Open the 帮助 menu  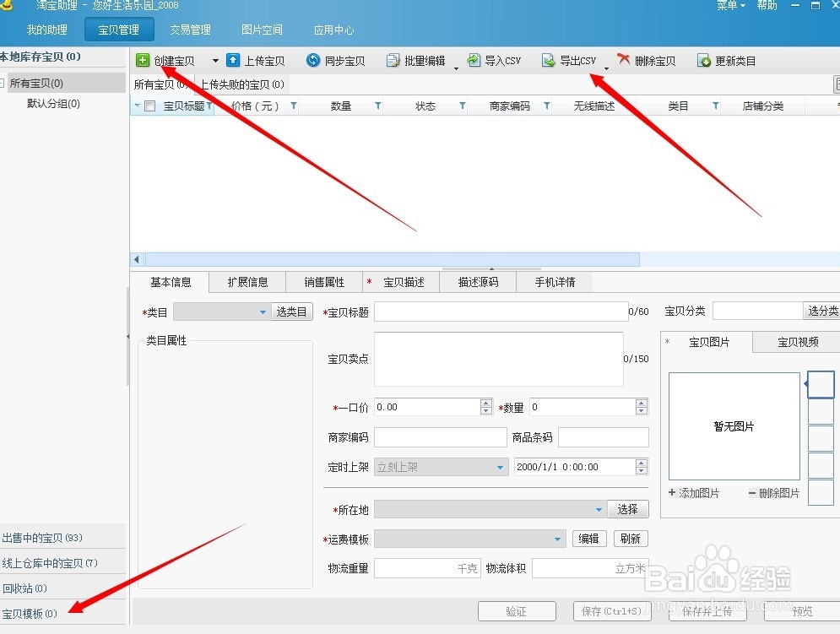(767, 5)
